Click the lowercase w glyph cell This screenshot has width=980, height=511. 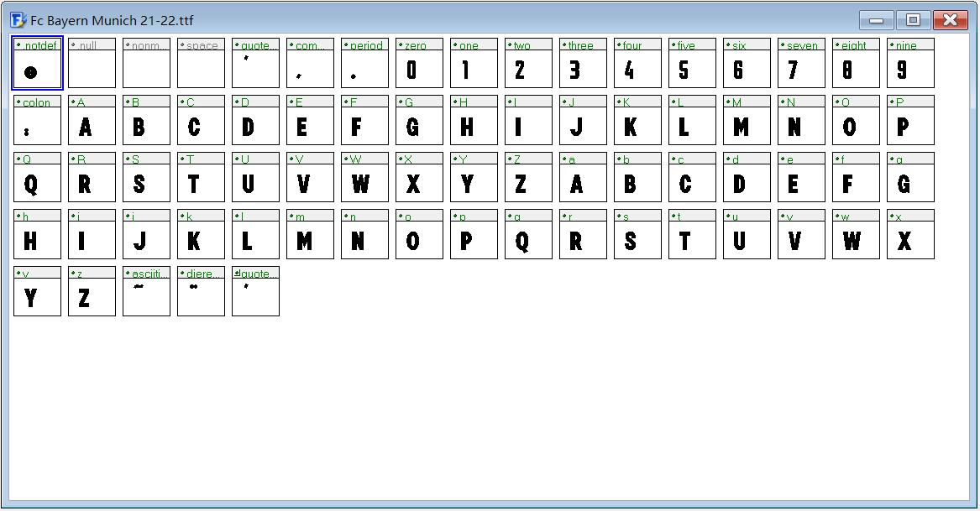pos(857,234)
